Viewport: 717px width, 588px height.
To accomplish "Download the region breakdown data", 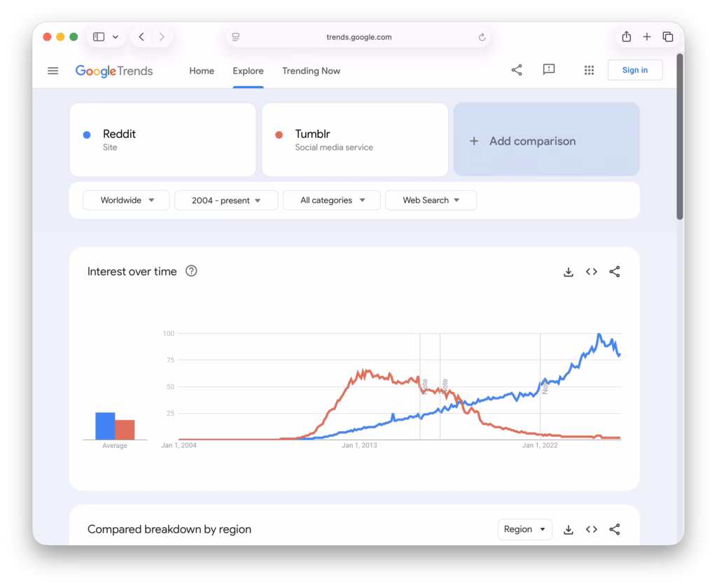I will 569,529.
